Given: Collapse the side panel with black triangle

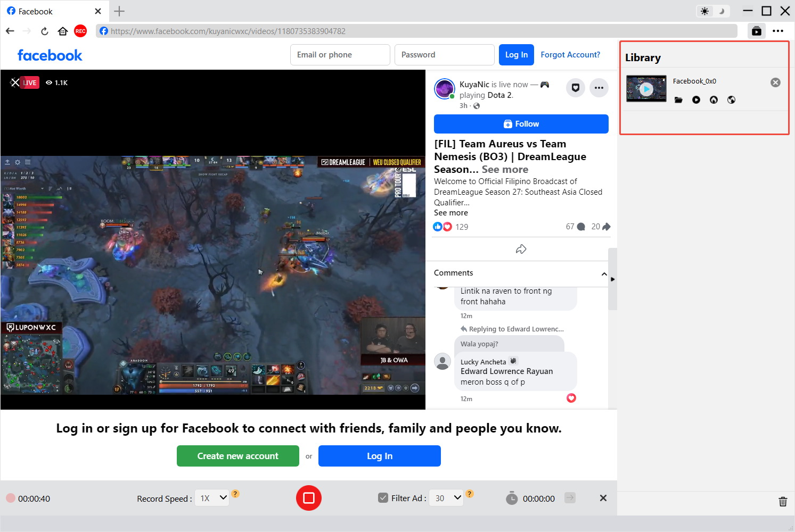Looking at the screenshot, I should tap(613, 279).
